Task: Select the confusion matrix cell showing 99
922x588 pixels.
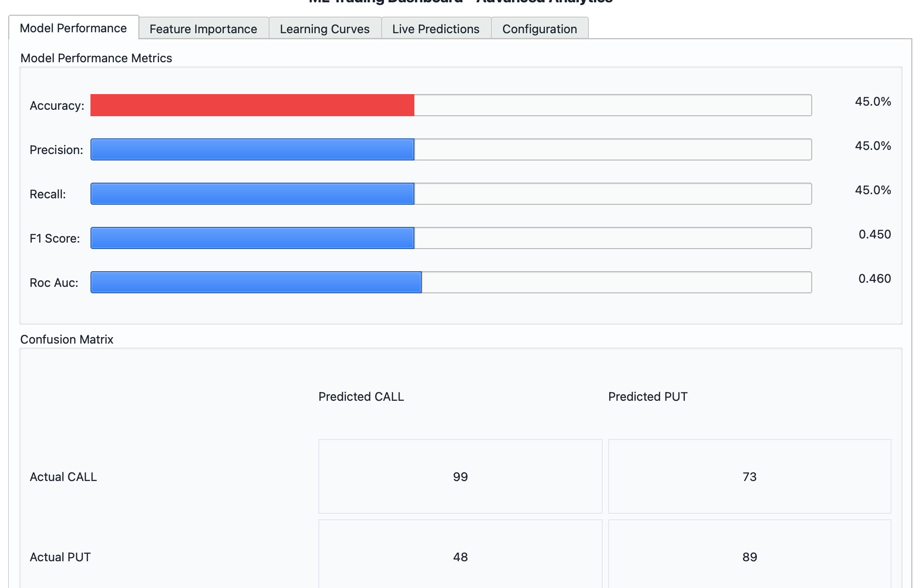Action: point(461,476)
